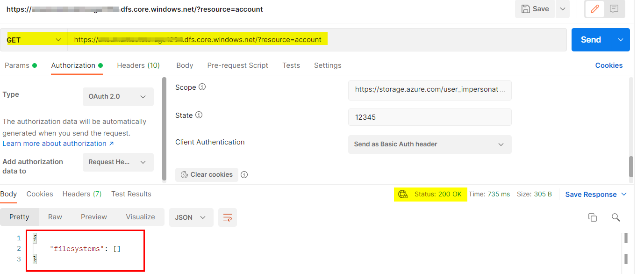Click info icon beside Clear cookies
The width and height of the screenshot is (644, 274).
pyautogui.click(x=244, y=174)
